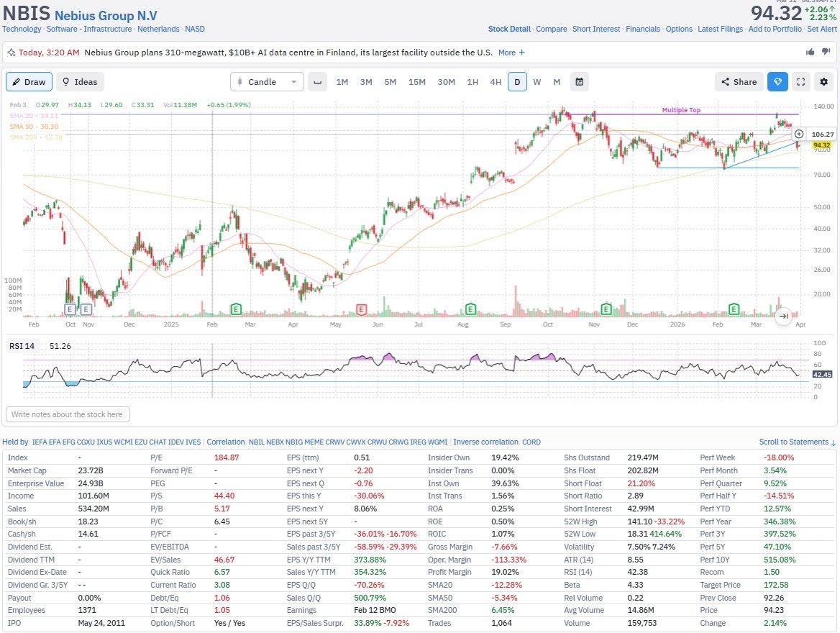Image resolution: width=840 pixels, height=633 pixels.
Task: Open the Netherlands country link
Action: click(x=158, y=29)
